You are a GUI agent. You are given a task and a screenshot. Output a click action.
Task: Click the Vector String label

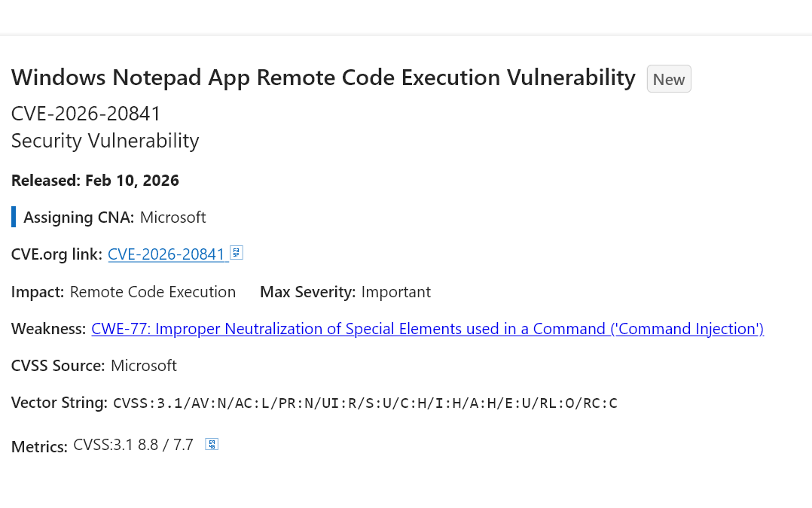click(59, 403)
